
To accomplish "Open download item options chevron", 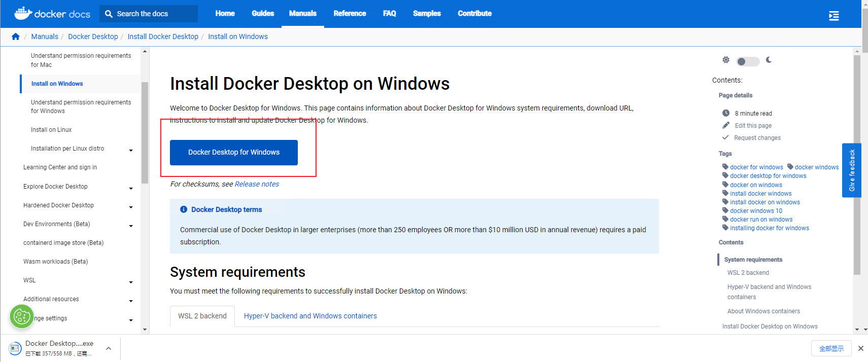I will click(x=109, y=348).
